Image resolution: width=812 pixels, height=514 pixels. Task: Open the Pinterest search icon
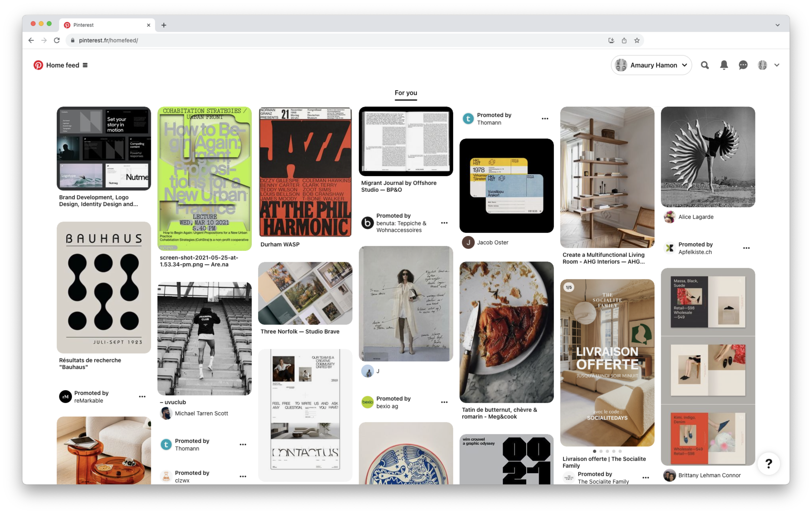click(x=705, y=65)
